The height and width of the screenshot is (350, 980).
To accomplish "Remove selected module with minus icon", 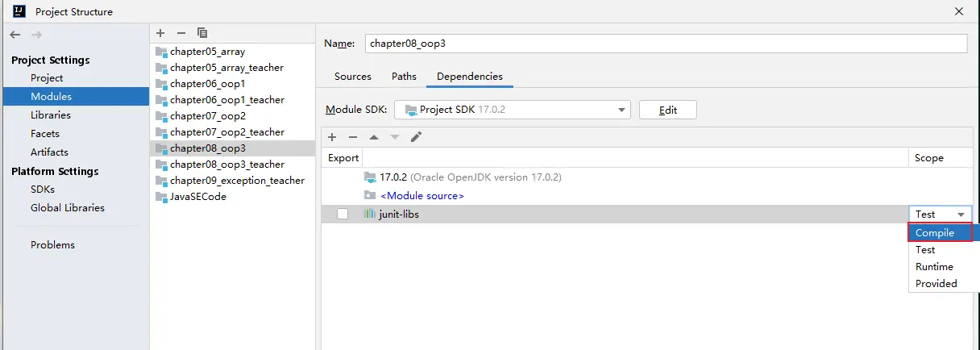I will pyautogui.click(x=181, y=33).
